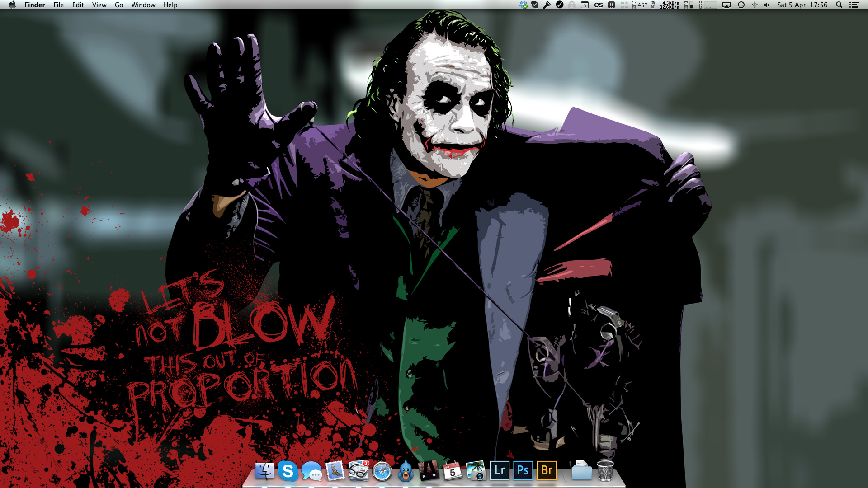Launch Safari from the Dock
This screenshot has width=868, height=488.
[382, 471]
